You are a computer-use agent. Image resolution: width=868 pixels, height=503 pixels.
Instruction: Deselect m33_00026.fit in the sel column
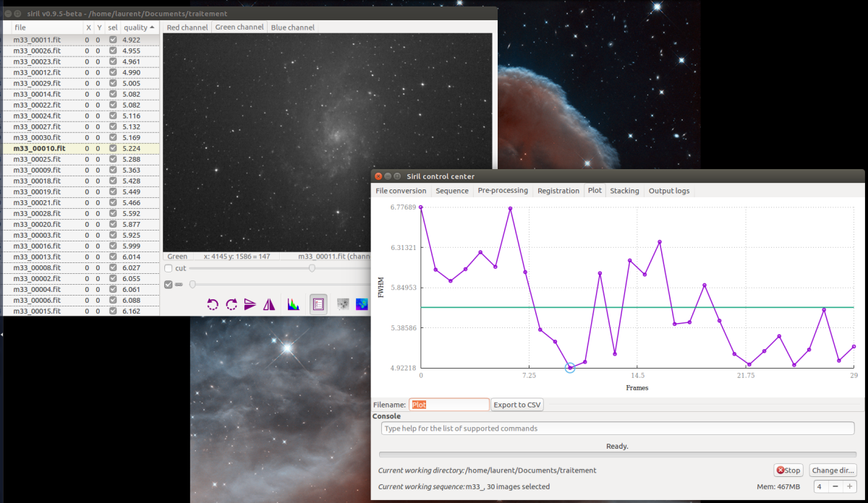pos(113,51)
